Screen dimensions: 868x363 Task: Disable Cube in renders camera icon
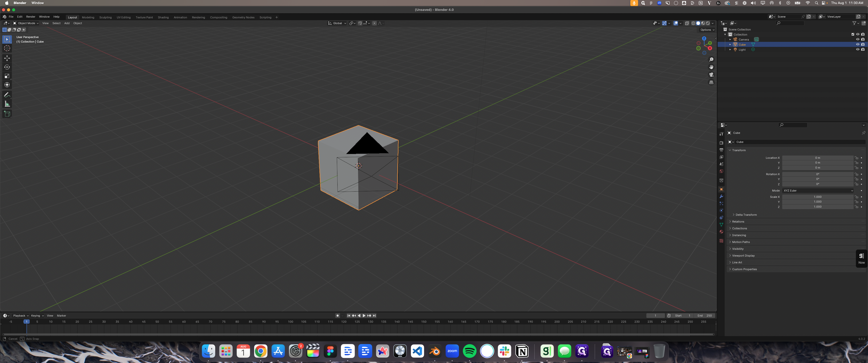(863, 44)
